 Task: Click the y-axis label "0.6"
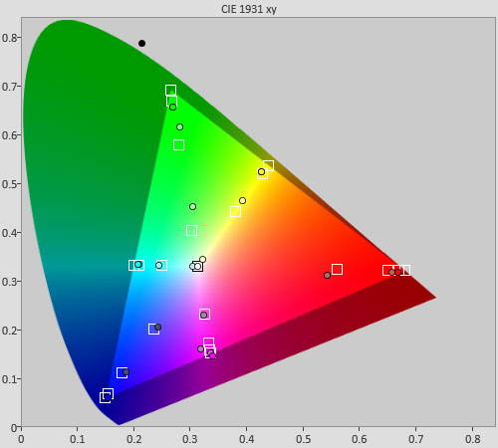pyautogui.click(x=9, y=135)
